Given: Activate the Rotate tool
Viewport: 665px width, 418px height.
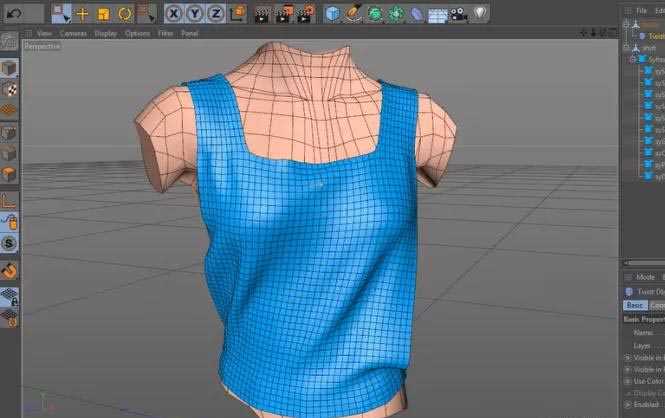Looking at the screenshot, I should click(125, 14).
